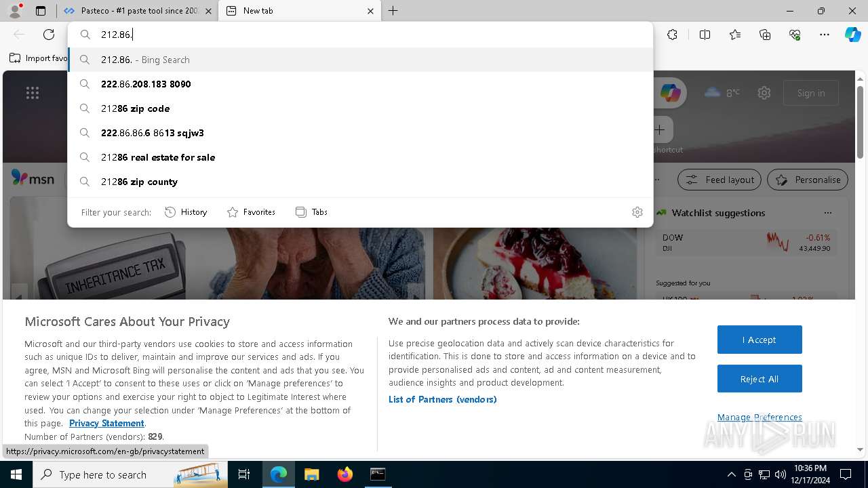Launch Firefox from taskbar
This screenshot has width=868, height=488.
(x=344, y=474)
